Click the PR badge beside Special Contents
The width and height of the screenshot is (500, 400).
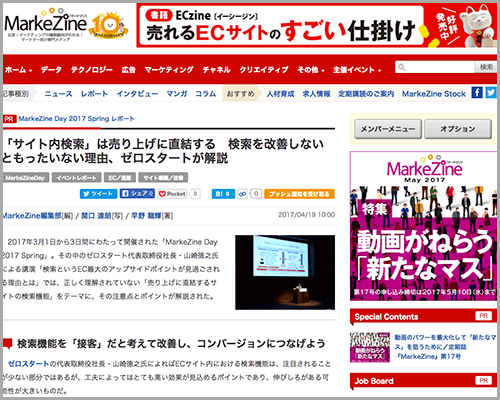(x=483, y=316)
